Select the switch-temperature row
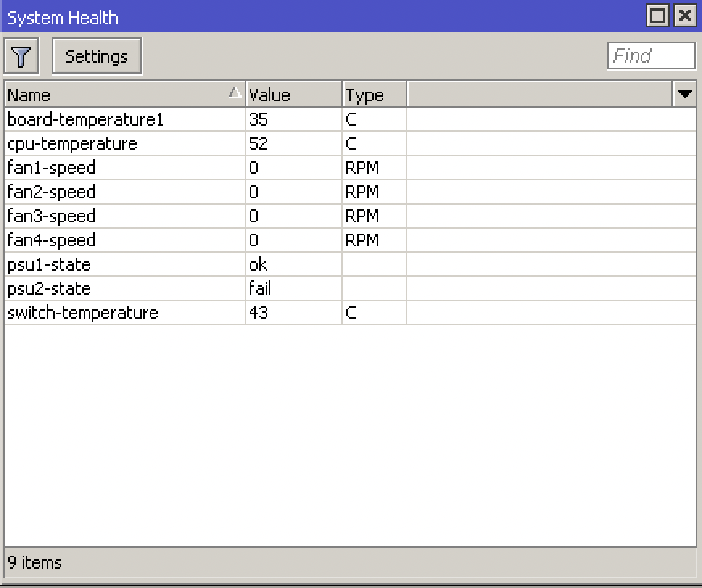Screen dimensions: 702x588 pyautogui.click(x=121, y=313)
